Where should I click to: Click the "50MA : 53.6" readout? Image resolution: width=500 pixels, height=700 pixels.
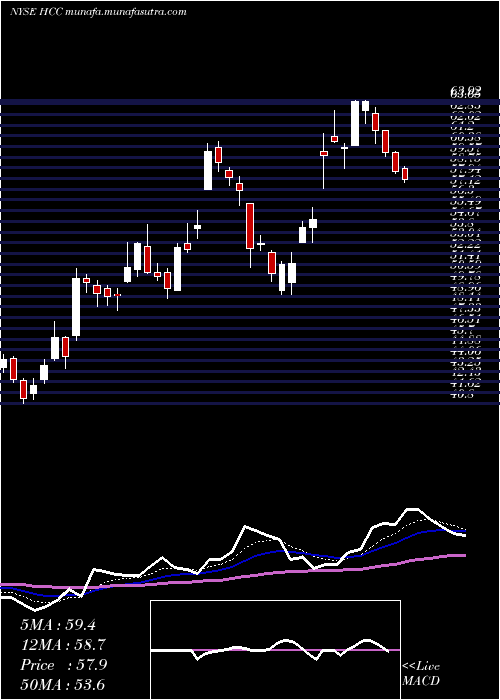(x=62, y=685)
